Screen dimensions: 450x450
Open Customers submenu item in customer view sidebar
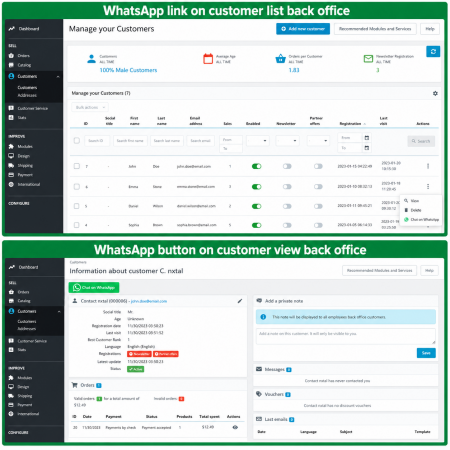27,321
